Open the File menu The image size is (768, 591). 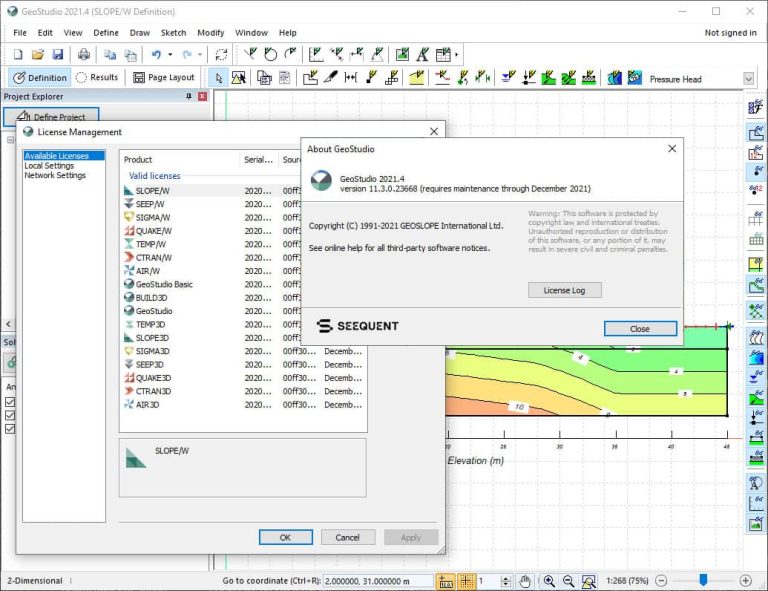20,33
